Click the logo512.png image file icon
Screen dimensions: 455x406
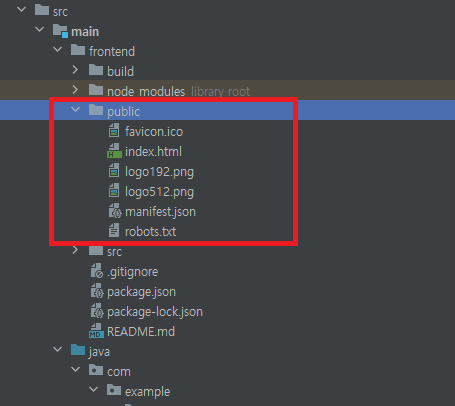coord(114,190)
